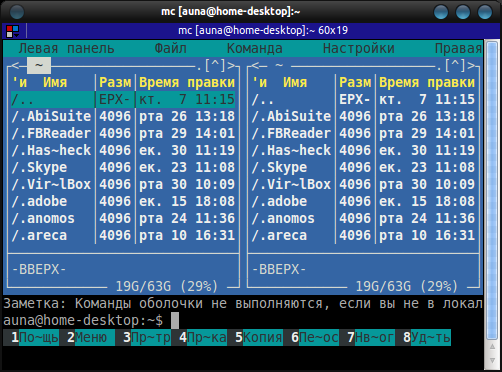Select /.anomos in left panel
The width and height of the screenshot is (502, 372).
point(123,218)
